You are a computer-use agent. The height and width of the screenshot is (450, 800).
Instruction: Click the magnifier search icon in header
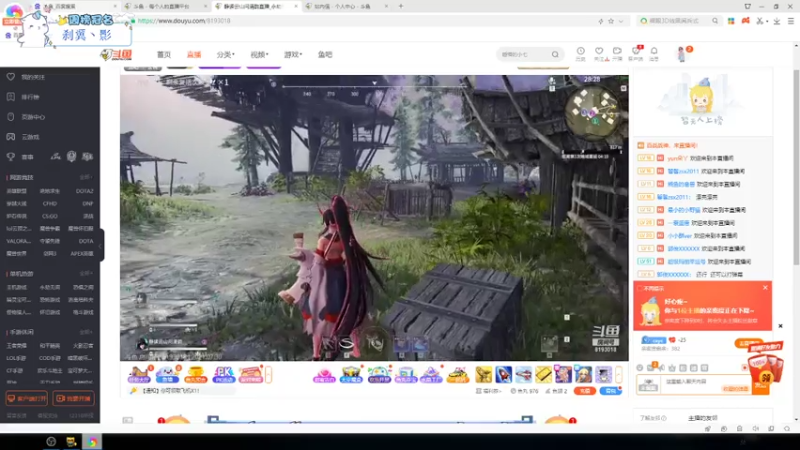(x=555, y=54)
